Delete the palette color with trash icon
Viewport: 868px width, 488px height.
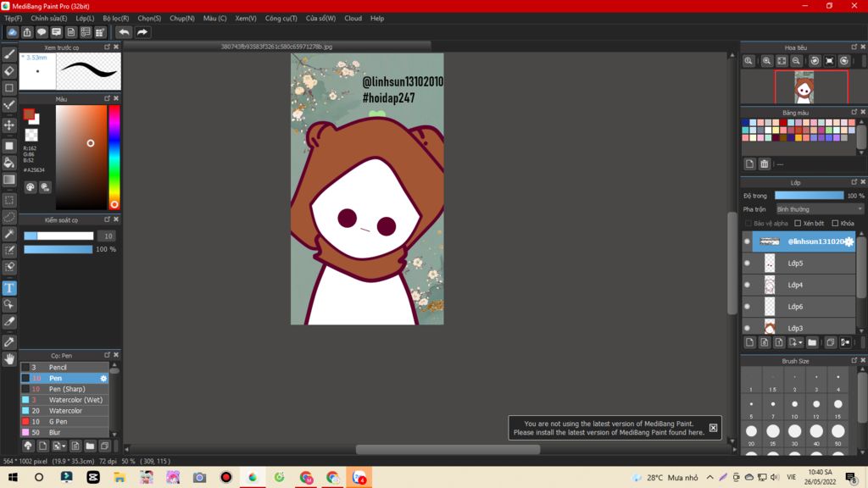pyautogui.click(x=765, y=164)
